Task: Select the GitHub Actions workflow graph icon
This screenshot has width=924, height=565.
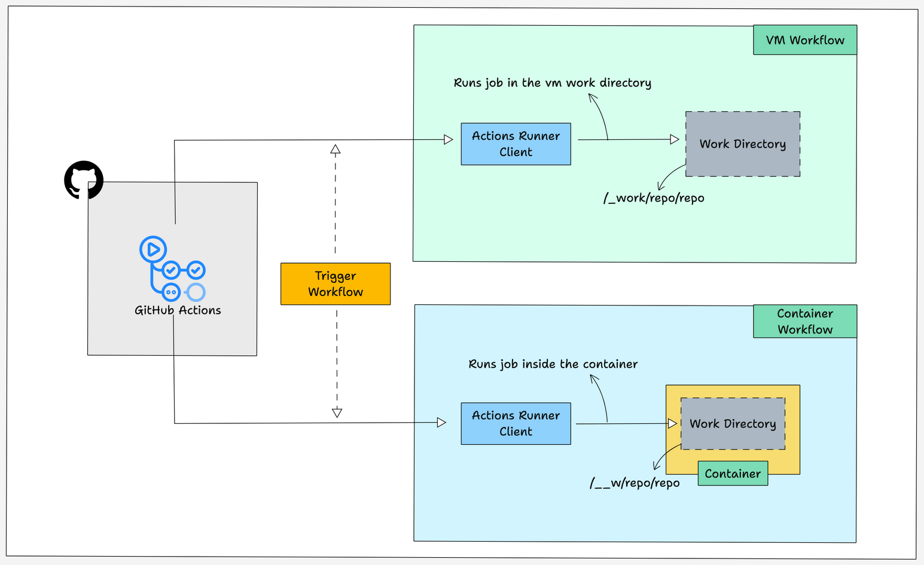Action: (175, 271)
